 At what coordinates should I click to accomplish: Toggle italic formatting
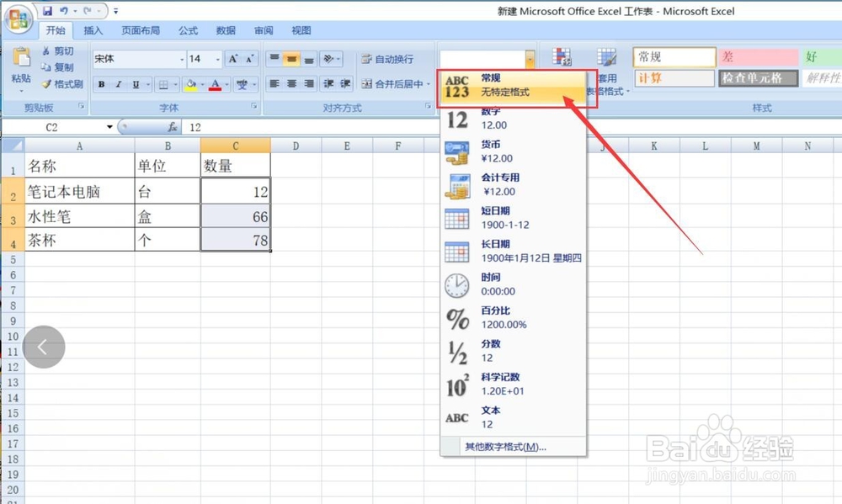click(x=118, y=84)
